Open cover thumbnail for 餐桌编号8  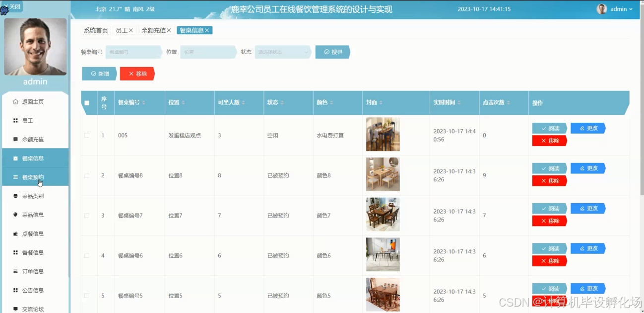pyautogui.click(x=383, y=174)
